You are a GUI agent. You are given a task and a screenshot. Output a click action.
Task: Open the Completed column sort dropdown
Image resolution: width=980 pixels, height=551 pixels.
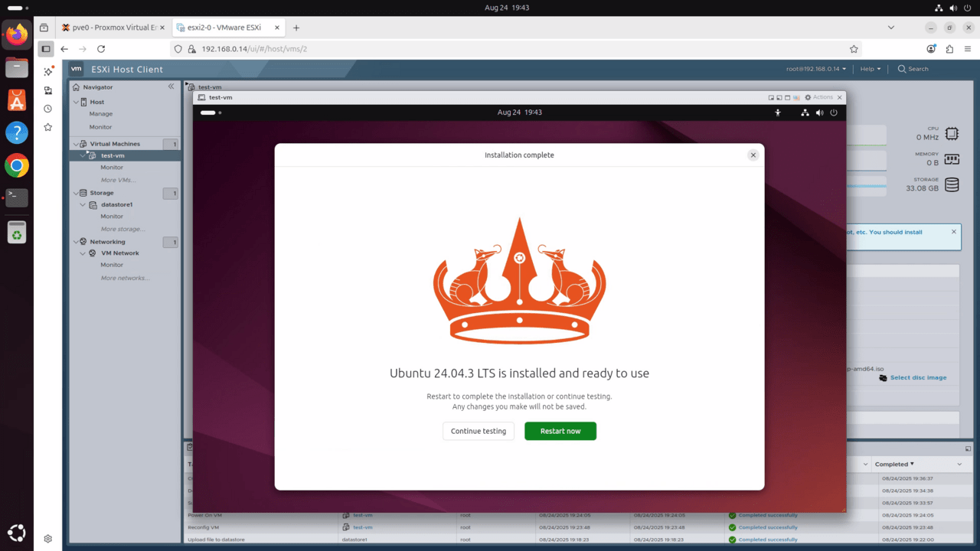(959, 464)
